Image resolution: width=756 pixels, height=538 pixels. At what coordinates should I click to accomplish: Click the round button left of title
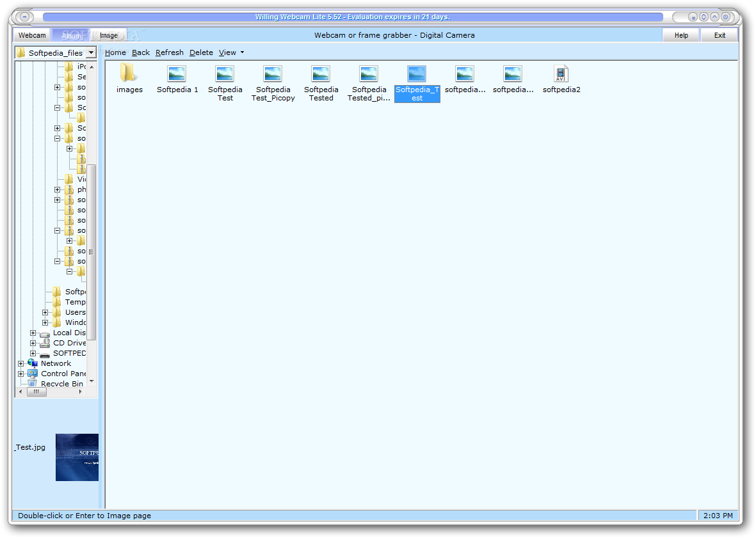(x=24, y=17)
